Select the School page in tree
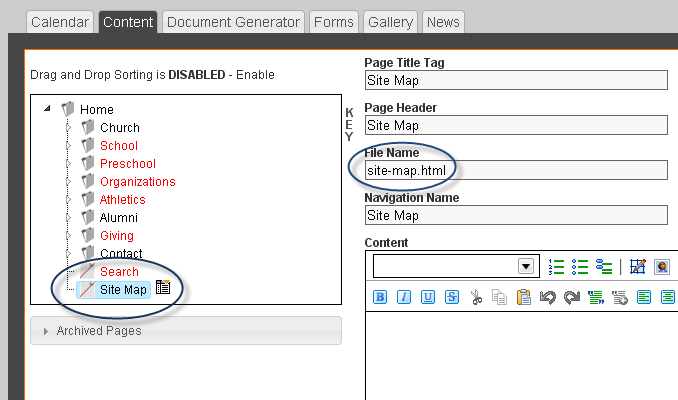Viewport: 678px width, 400px height. pyautogui.click(x=119, y=146)
